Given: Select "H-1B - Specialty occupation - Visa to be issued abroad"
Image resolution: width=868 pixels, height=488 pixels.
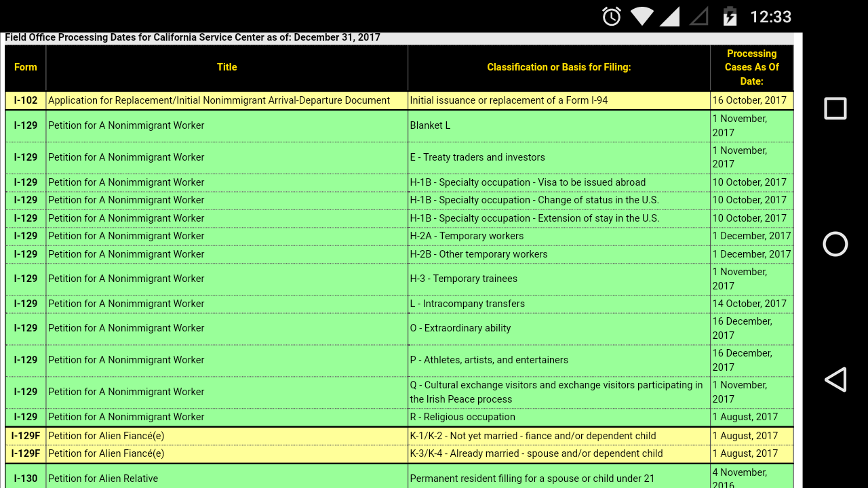Looking at the screenshot, I should point(559,182).
